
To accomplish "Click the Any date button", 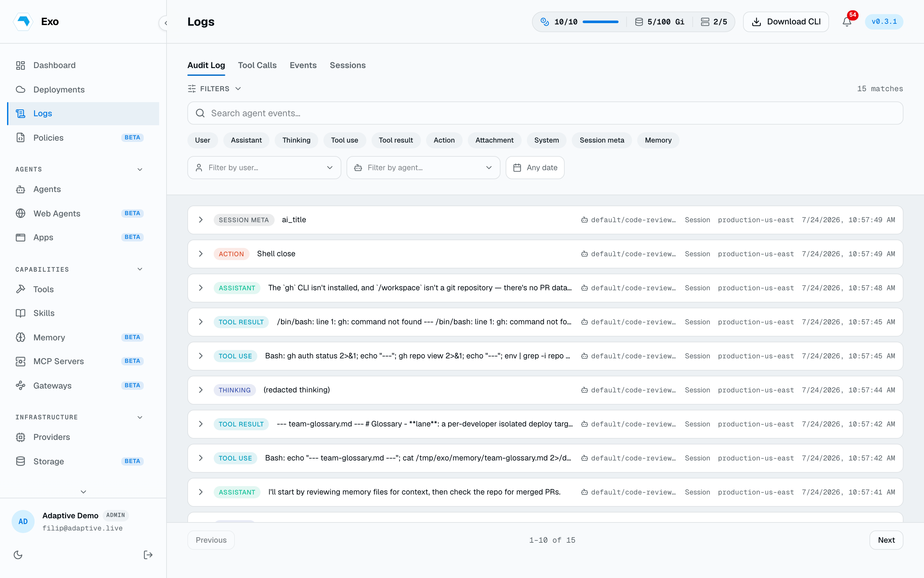I will (535, 167).
